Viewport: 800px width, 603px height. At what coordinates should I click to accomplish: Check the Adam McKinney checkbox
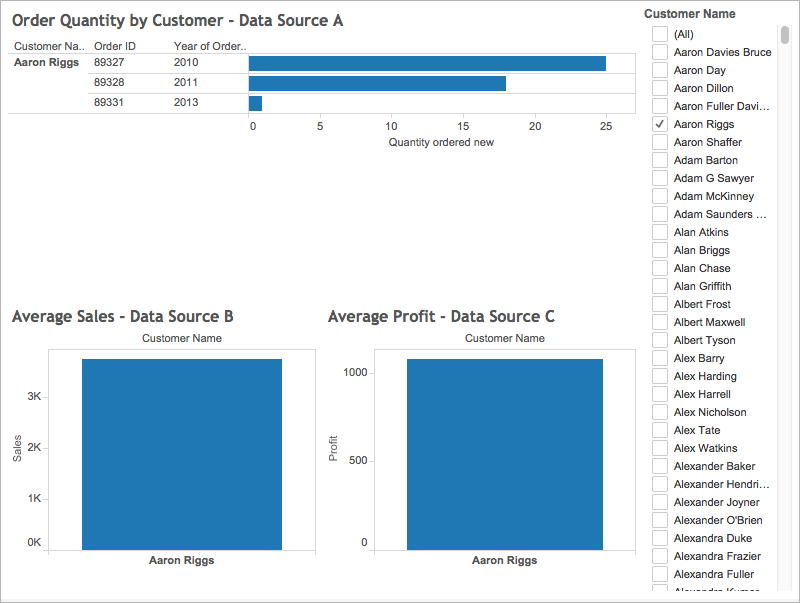(659, 196)
